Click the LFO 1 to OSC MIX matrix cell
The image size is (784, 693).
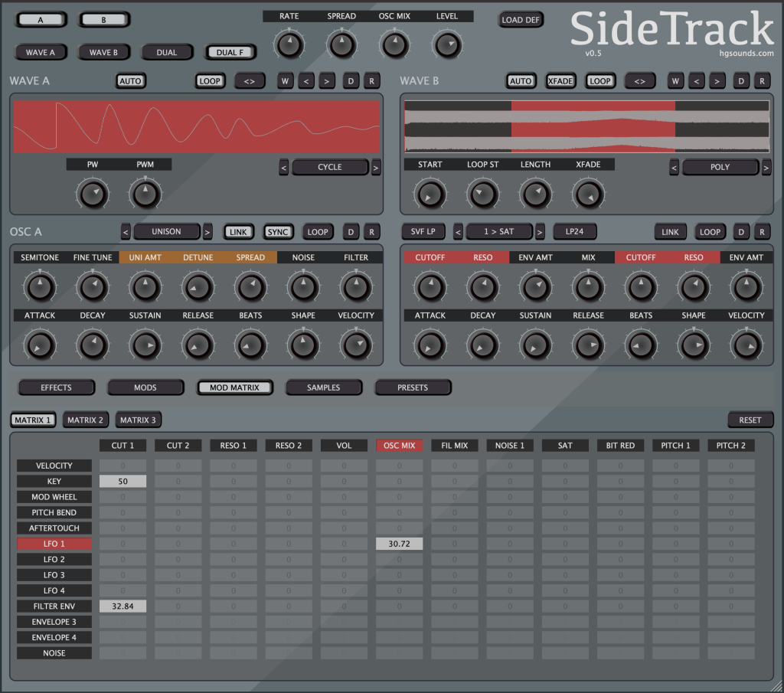pos(399,543)
